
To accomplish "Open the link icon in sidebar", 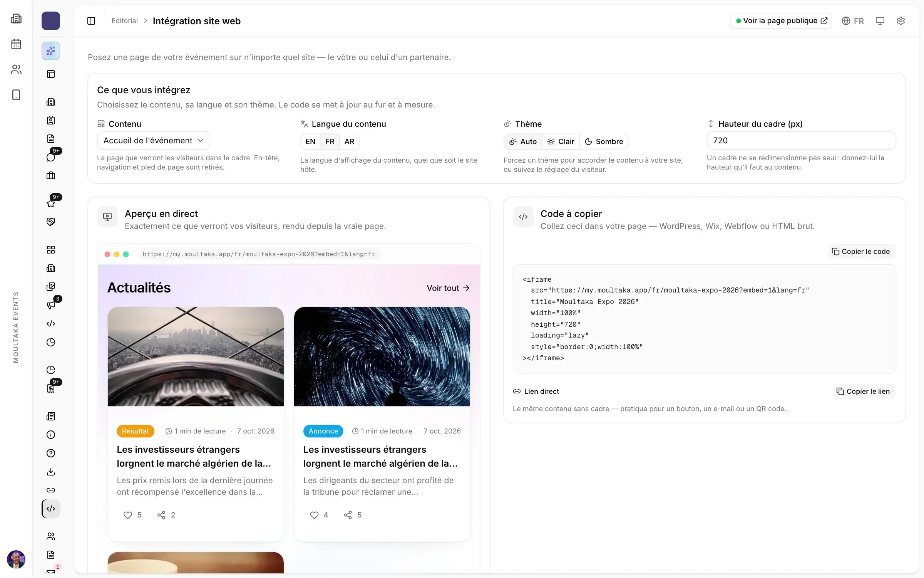I will coord(51,490).
